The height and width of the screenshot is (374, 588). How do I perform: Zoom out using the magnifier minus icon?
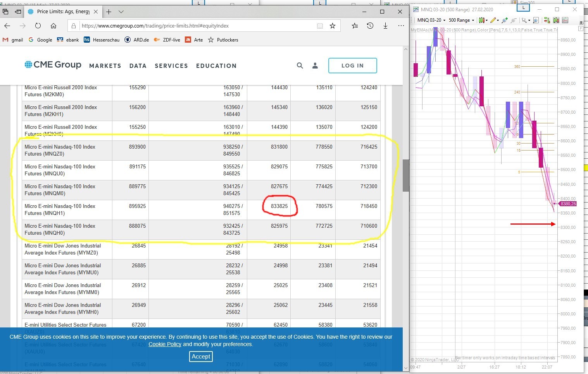(514, 20)
